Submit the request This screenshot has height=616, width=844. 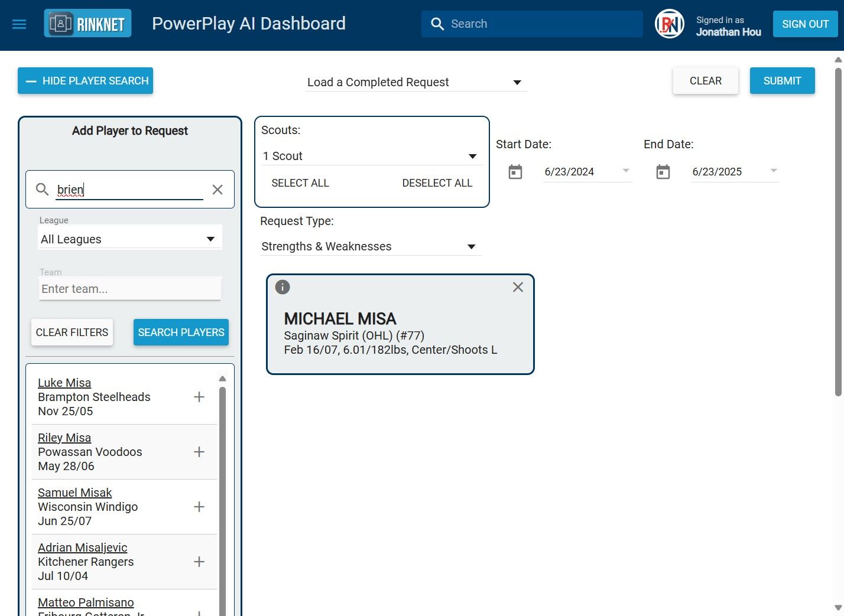(783, 81)
